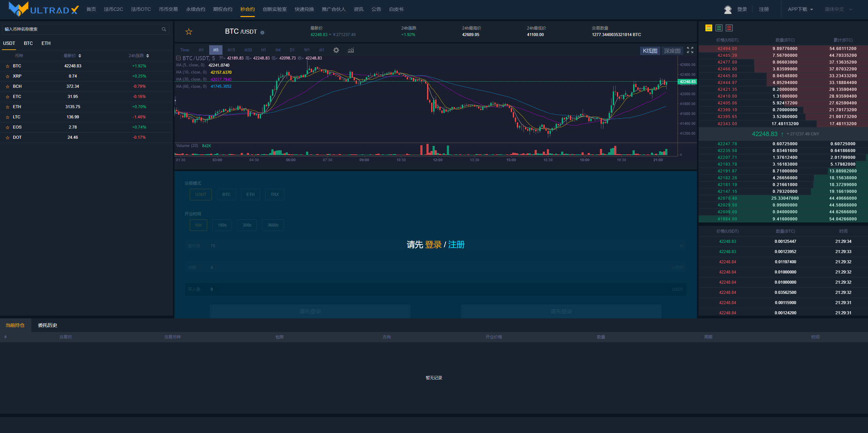Click 注册 in the top navigation

pos(764,10)
